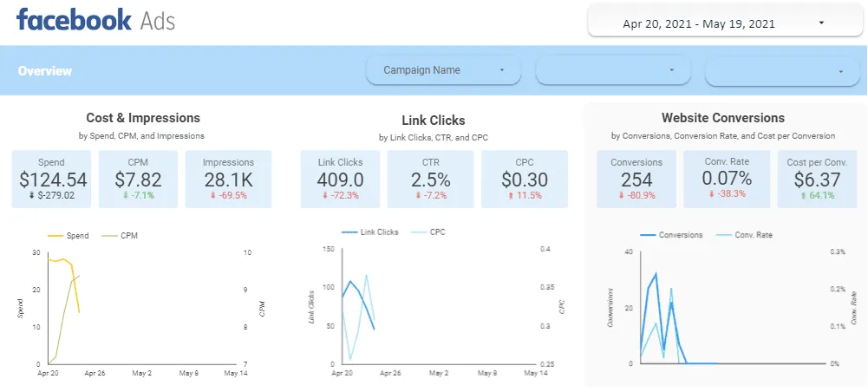Click the red arrow beside Impressions -69.5%
Screen dimensions: 868x392
point(211,195)
